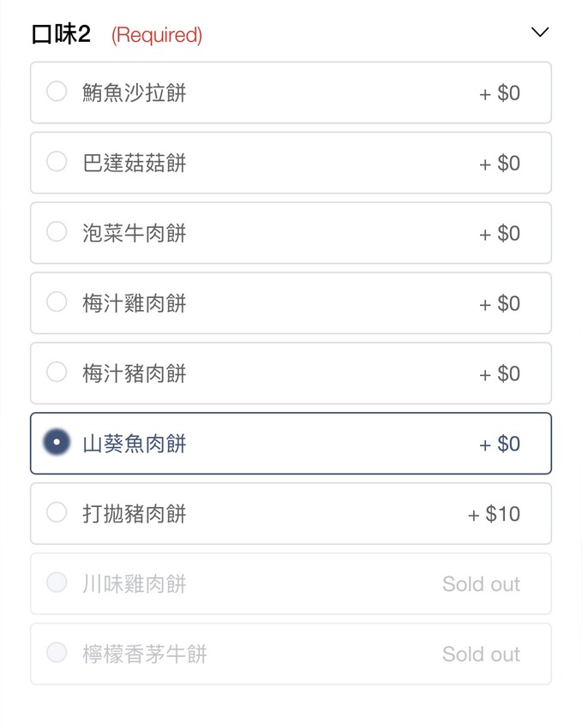The image size is (582, 728).
Task: Collapse the 口味2 section chevron
Action: 539,33
